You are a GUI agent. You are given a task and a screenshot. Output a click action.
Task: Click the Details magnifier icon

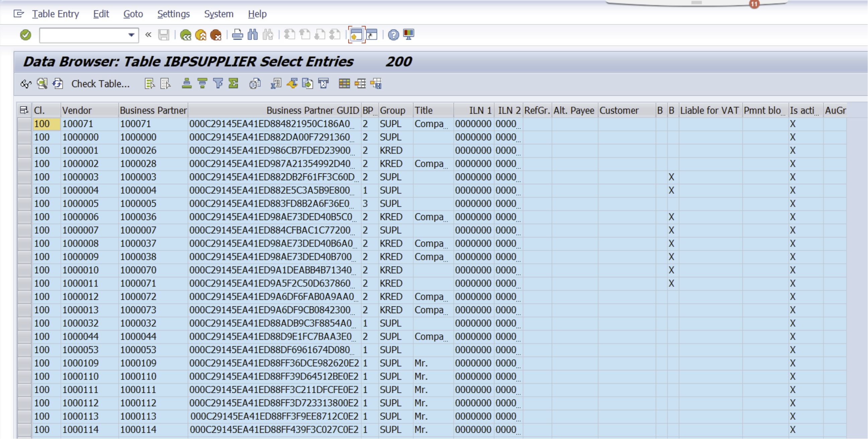coord(42,84)
